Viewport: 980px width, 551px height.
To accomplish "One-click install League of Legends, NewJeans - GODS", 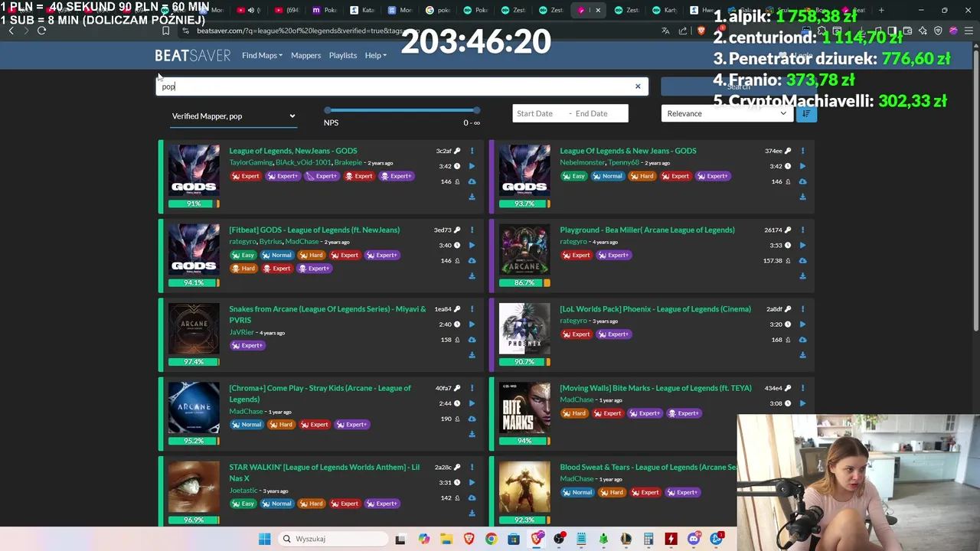I will point(472,181).
